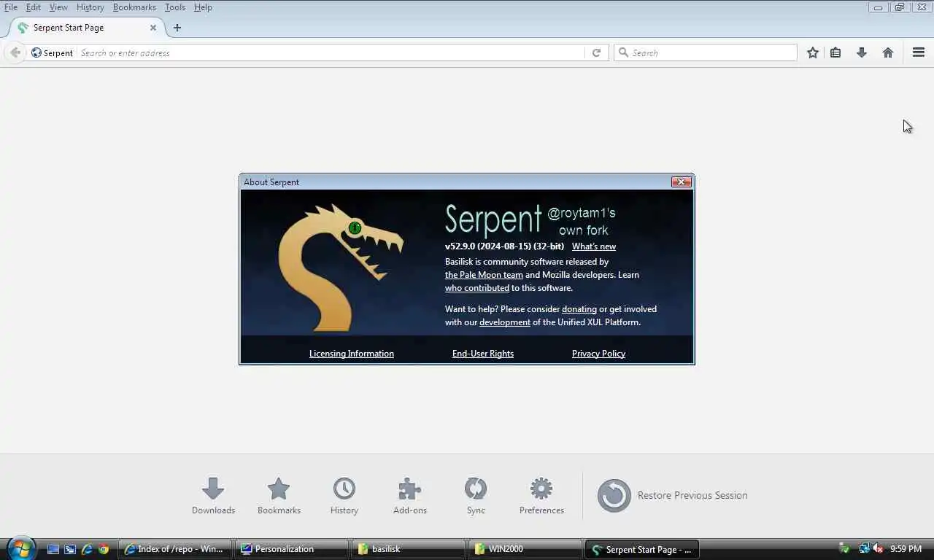Click the What's new link
The width and height of the screenshot is (934, 560).
[x=594, y=246]
